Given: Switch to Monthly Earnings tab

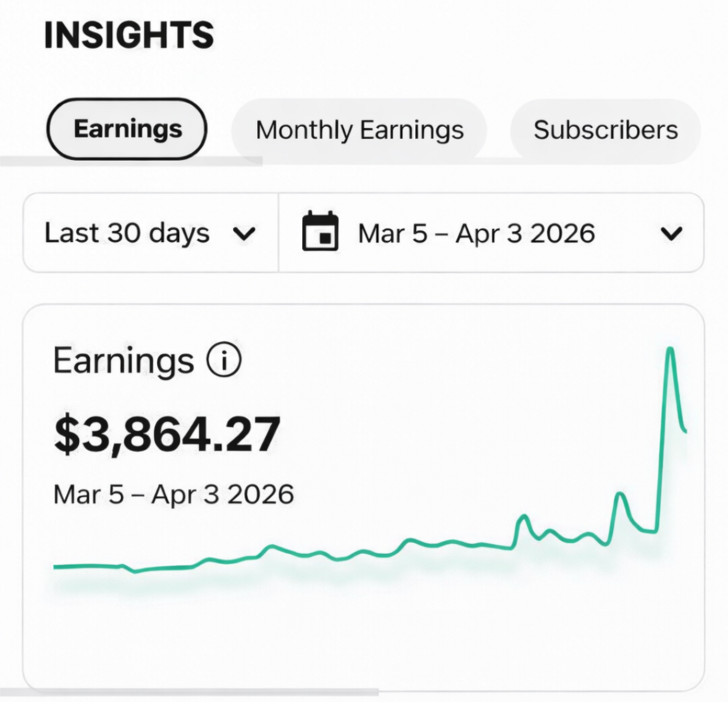Looking at the screenshot, I should tap(359, 130).
